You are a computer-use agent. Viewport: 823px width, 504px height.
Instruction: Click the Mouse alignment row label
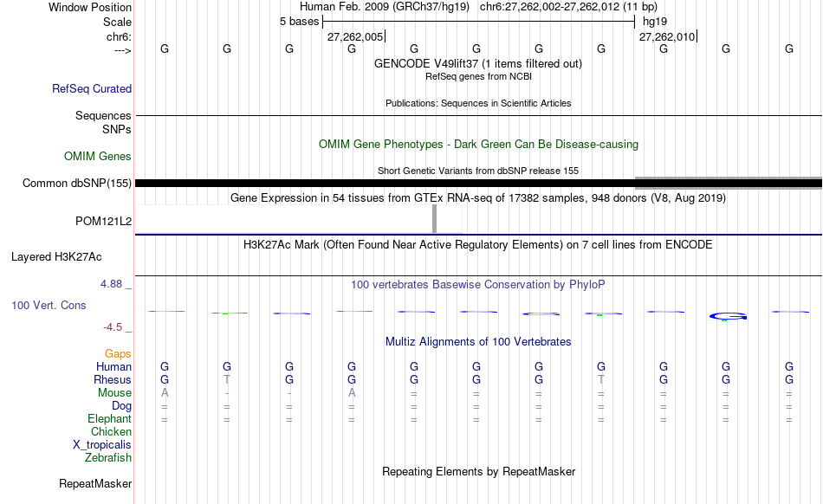[114, 393]
